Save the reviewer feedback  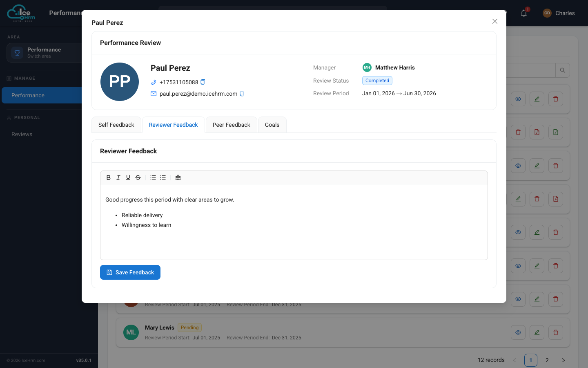point(130,272)
